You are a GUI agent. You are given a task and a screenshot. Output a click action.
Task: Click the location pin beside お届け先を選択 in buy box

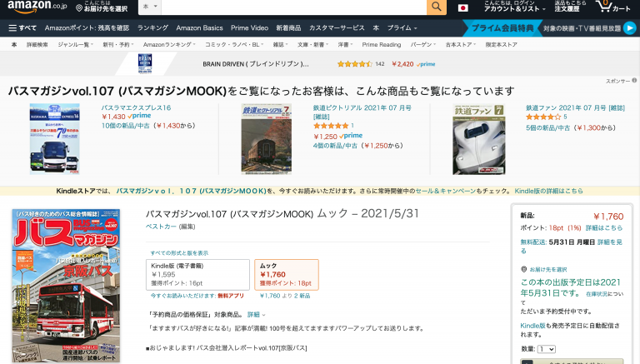(x=524, y=269)
